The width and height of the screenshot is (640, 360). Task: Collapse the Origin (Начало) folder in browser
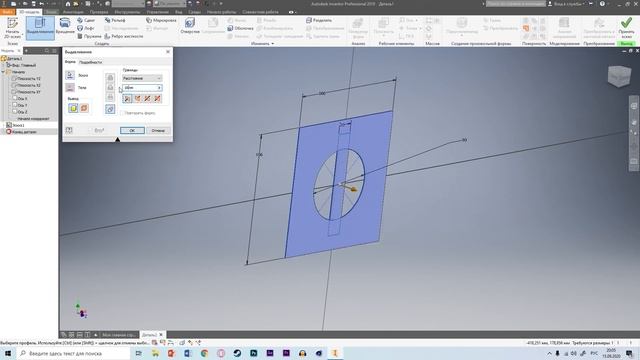pos(3,72)
